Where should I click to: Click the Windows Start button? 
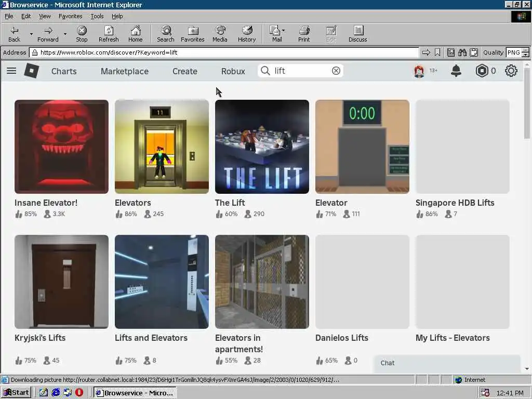click(16, 393)
